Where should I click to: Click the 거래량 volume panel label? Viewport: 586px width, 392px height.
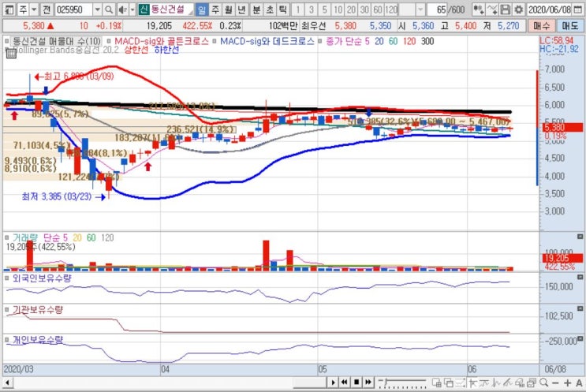[x=25, y=237]
